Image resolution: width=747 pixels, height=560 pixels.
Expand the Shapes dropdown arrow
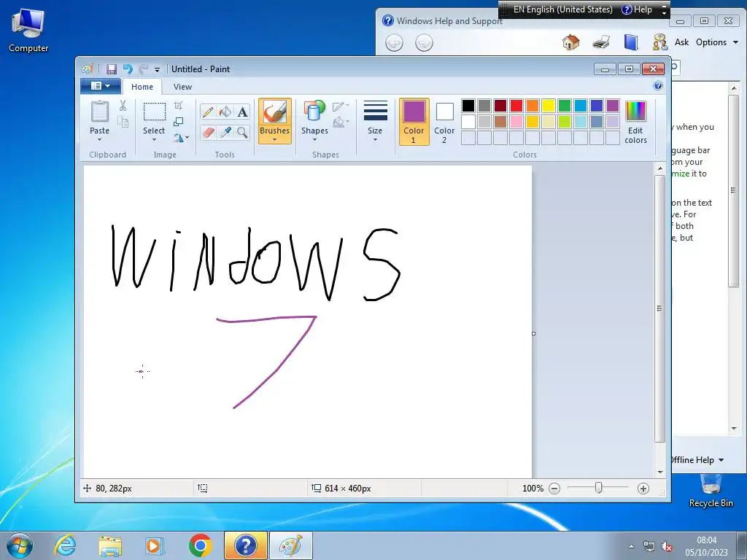(314, 139)
